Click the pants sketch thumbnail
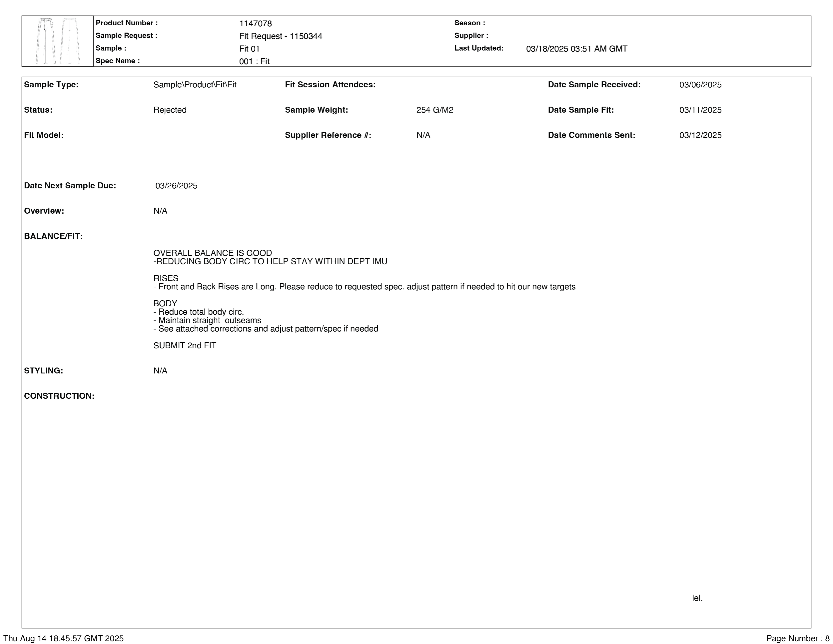Viewport: 833px width, 644px height. 58,41
